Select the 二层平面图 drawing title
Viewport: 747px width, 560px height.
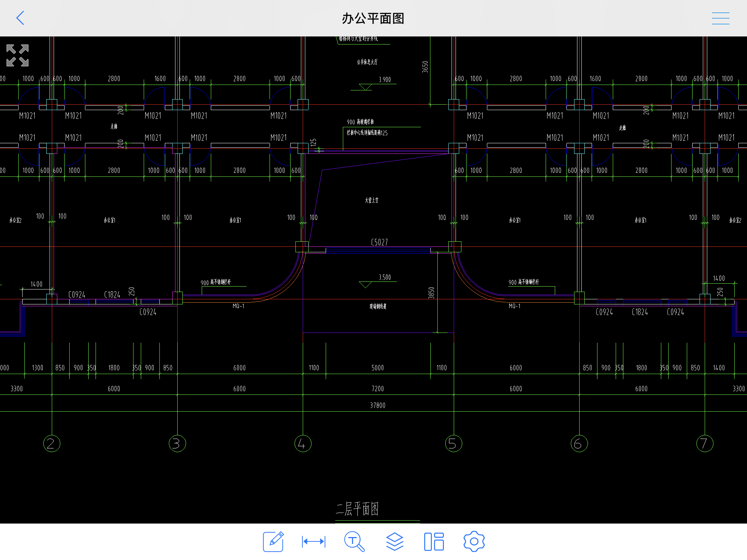357,509
